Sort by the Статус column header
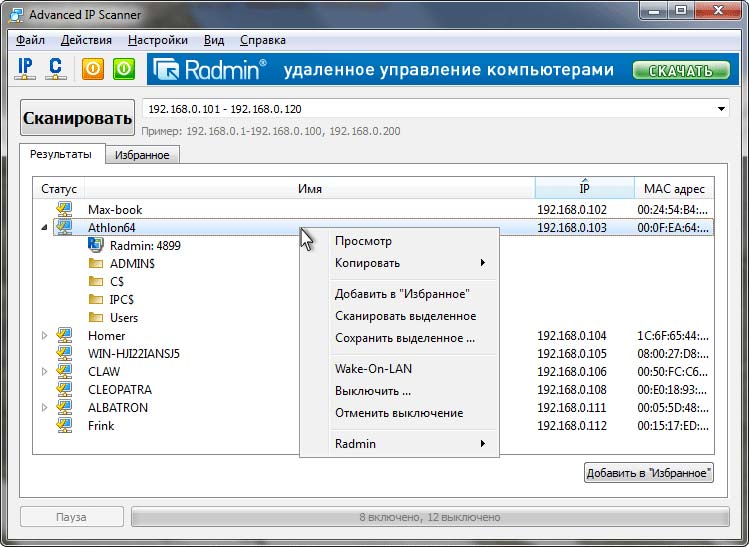 (59, 188)
